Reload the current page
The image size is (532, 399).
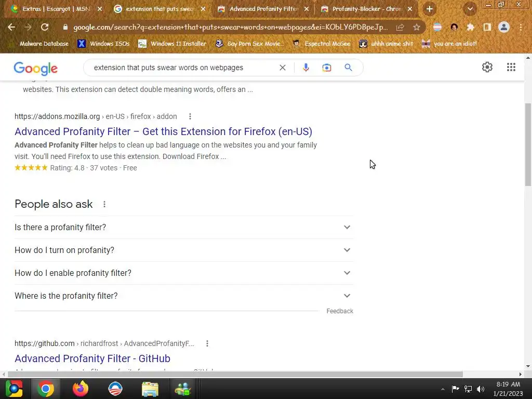[45, 27]
